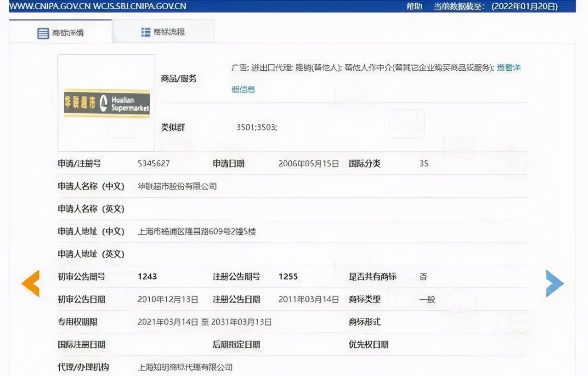Click the 优先权日期 label
The image size is (588, 376).
[x=369, y=344]
